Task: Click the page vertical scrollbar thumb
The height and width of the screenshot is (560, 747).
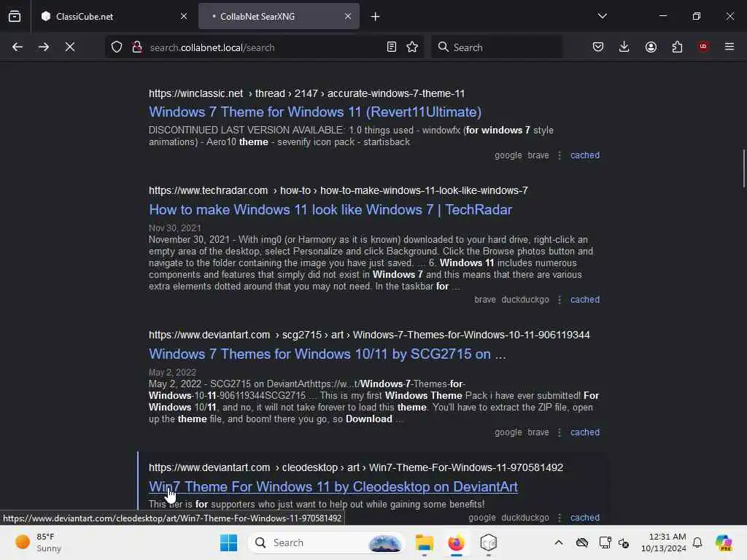Action: pos(743,169)
